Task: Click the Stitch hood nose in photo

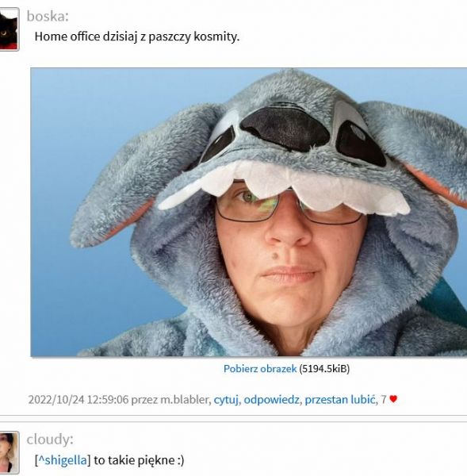Action: [285, 129]
